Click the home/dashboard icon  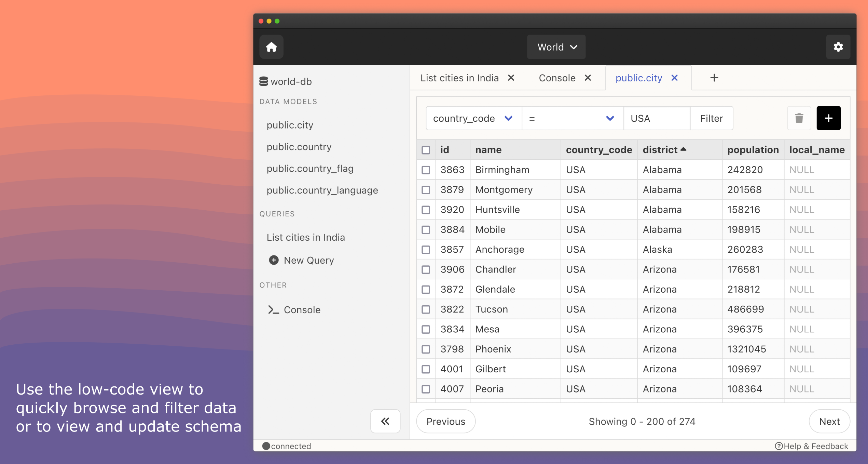click(x=272, y=47)
